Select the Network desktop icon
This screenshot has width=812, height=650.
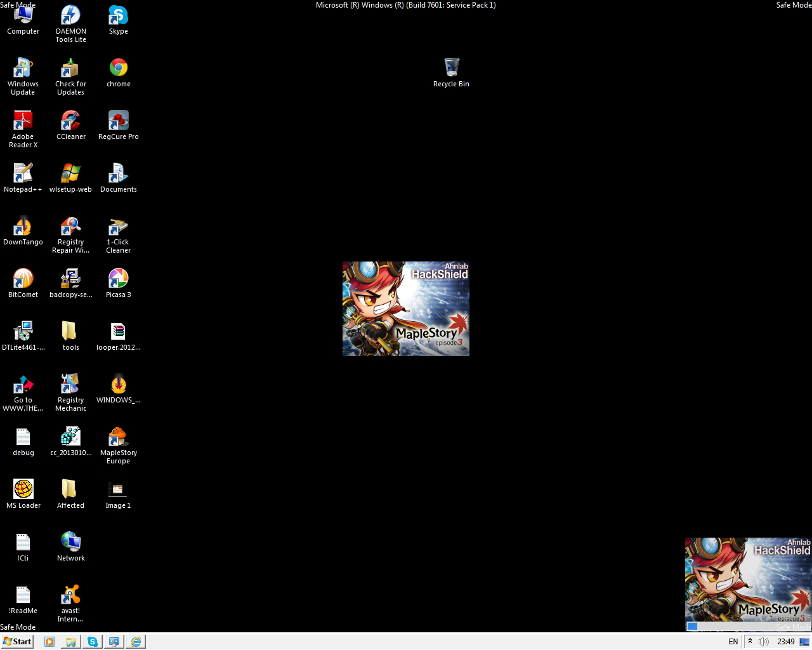[x=70, y=547]
